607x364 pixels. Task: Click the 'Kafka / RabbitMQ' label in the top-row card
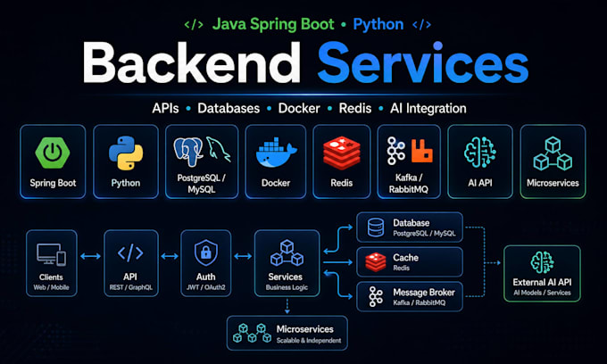click(x=409, y=184)
